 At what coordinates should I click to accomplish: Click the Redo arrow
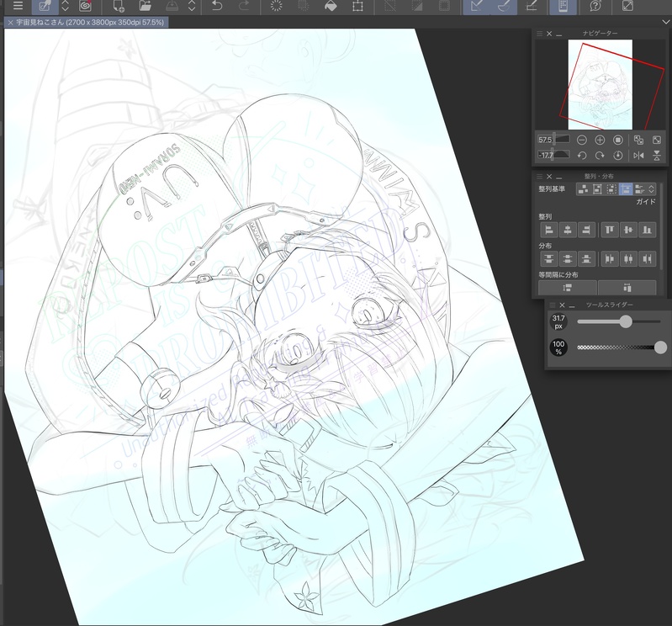pos(243,6)
